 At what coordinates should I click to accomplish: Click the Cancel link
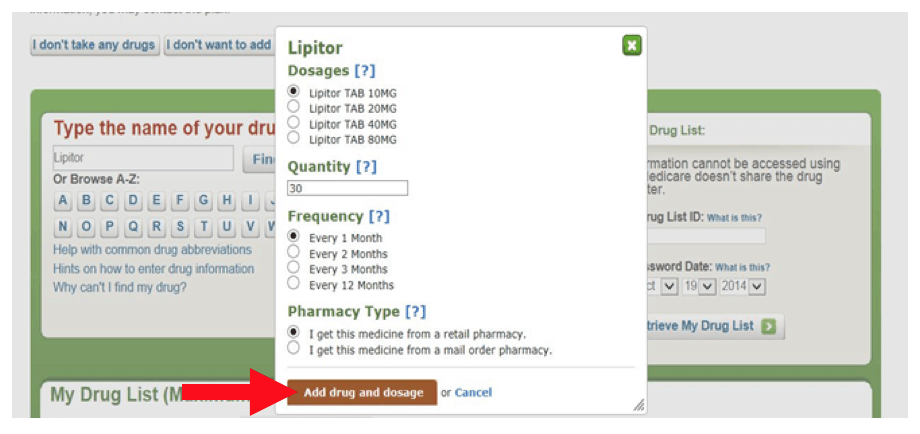tap(473, 392)
